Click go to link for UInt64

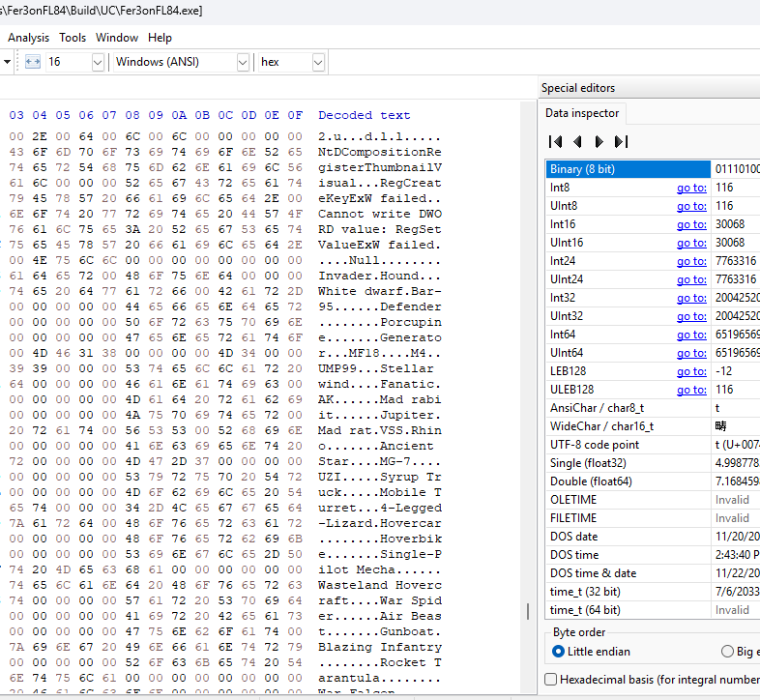(x=691, y=354)
